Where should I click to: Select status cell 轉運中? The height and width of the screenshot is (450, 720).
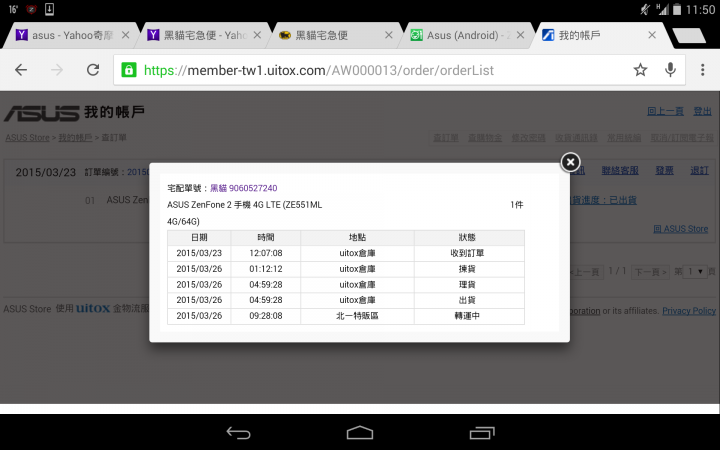click(467, 316)
